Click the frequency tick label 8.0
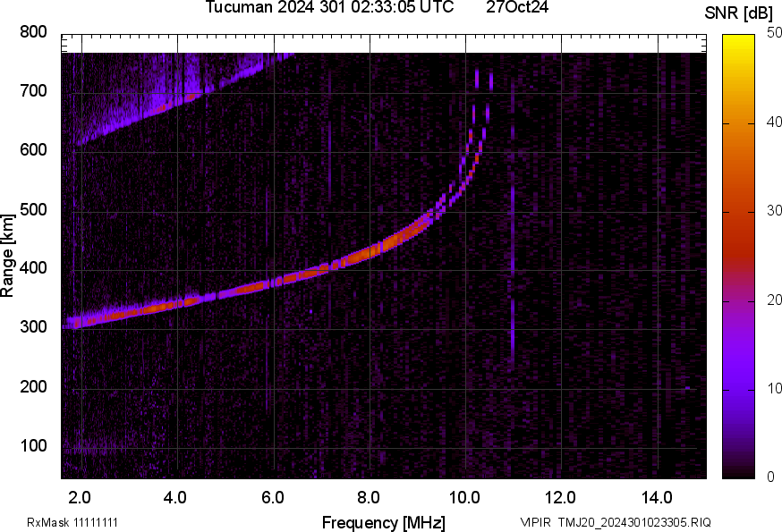The height and width of the screenshot is (532, 782). (368, 498)
